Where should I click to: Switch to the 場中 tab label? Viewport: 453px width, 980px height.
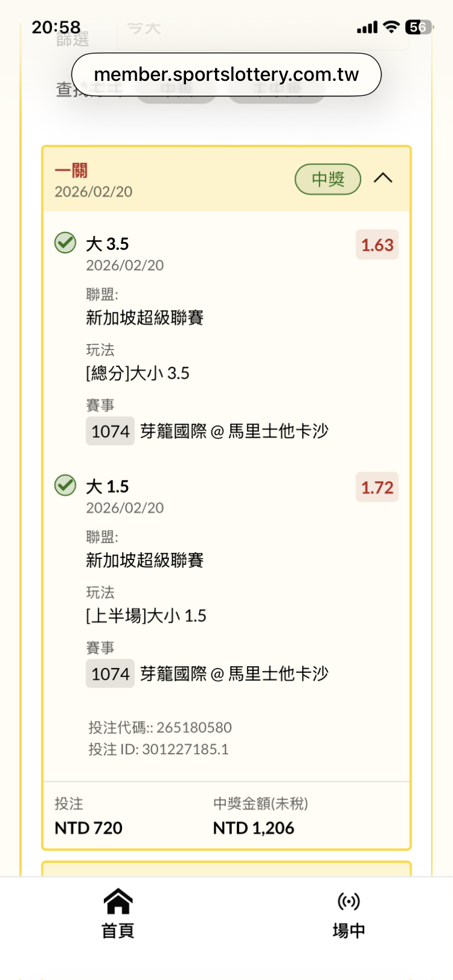(x=349, y=931)
